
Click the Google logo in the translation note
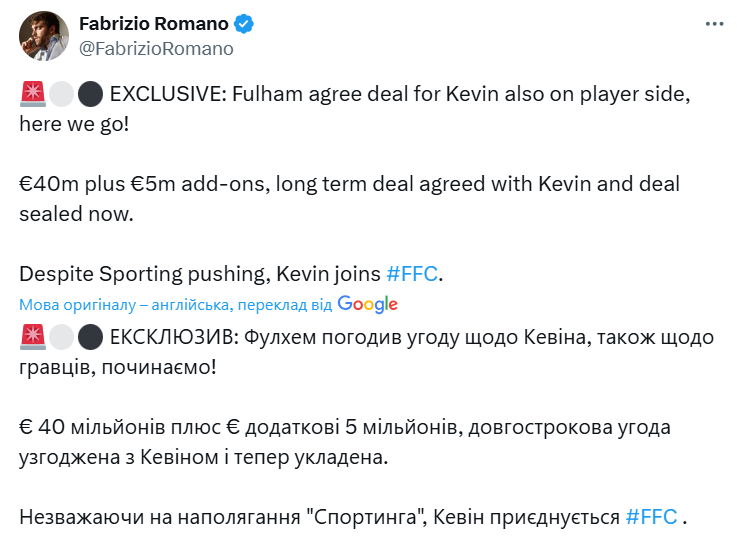coord(367,304)
